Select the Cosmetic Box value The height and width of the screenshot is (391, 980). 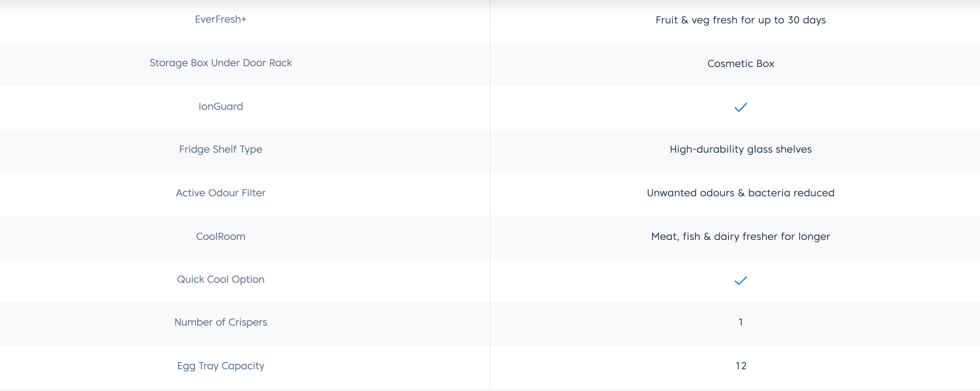(x=741, y=64)
